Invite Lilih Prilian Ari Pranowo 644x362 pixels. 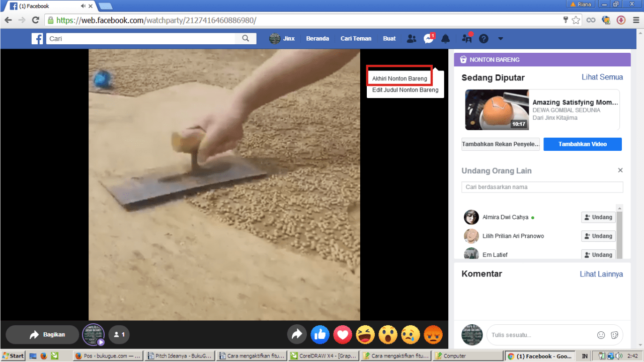click(x=598, y=236)
